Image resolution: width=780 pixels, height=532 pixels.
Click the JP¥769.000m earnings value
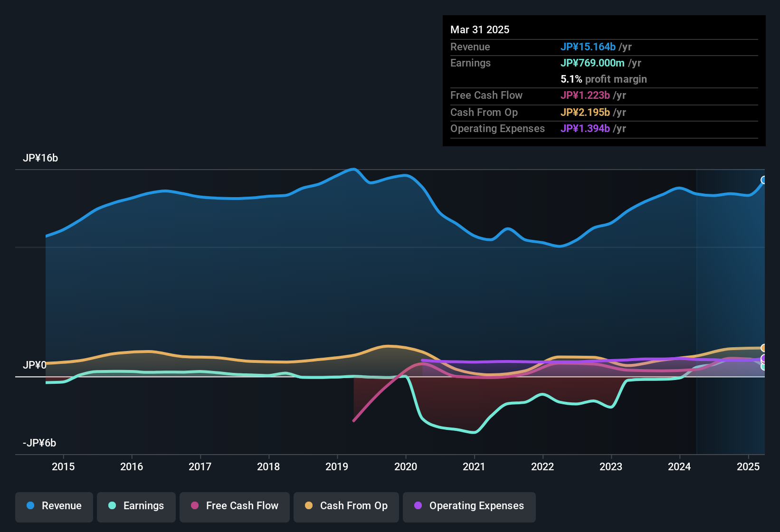click(592, 63)
